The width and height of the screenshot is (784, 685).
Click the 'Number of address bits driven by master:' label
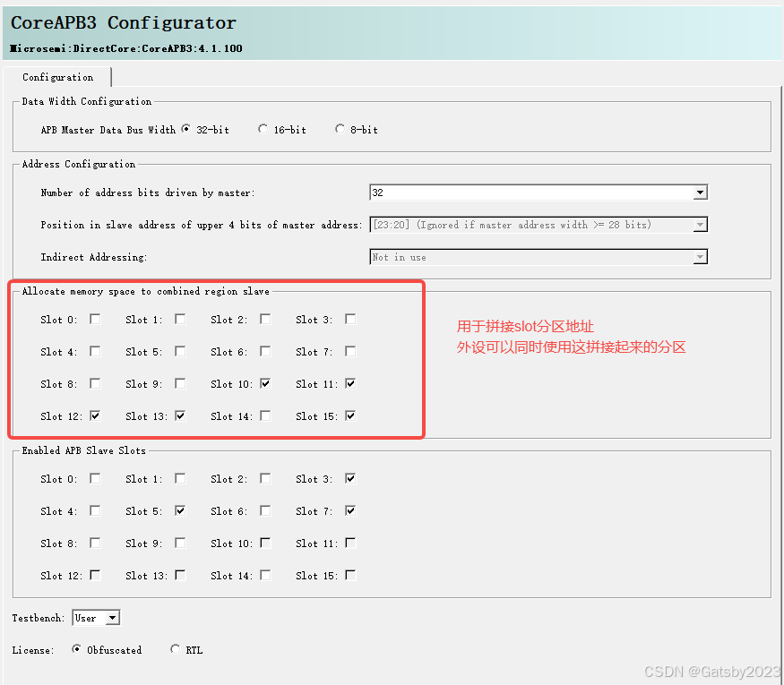[148, 193]
